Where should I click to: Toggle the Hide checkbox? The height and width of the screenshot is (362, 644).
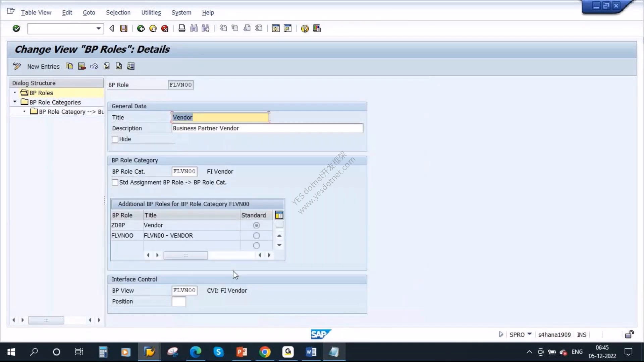click(x=115, y=139)
